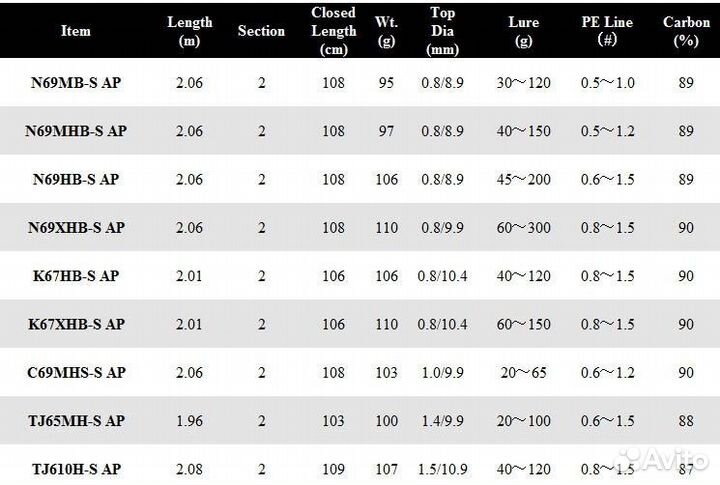Select the K67XHB-S AP item cell
This screenshot has width=720, height=485.
click(76, 324)
